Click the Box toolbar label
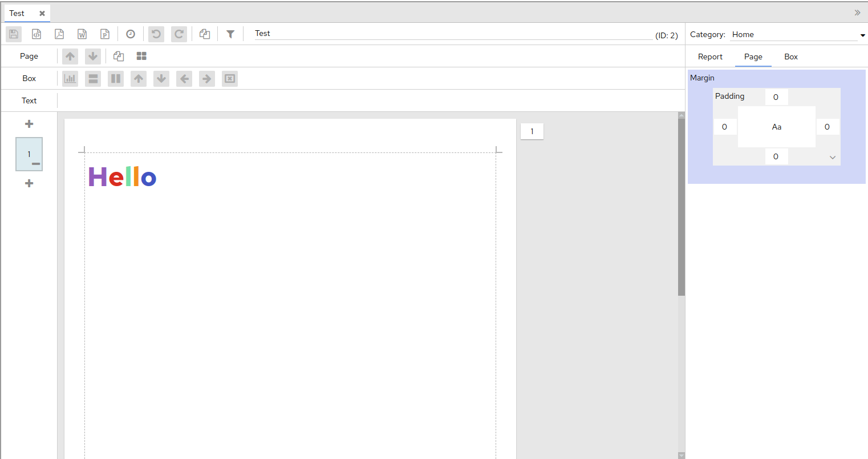This screenshot has width=868, height=459. click(29, 78)
